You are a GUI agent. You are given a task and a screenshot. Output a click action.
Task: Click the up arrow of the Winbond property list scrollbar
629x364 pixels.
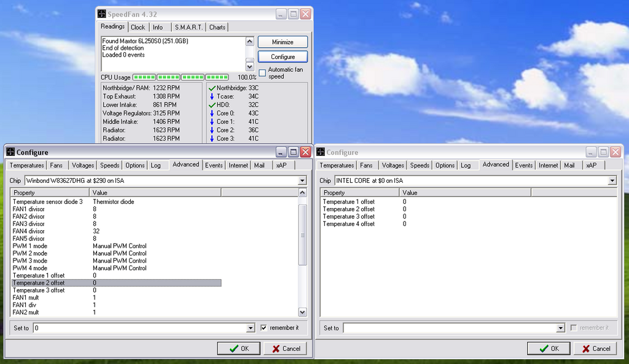point(302,193)
